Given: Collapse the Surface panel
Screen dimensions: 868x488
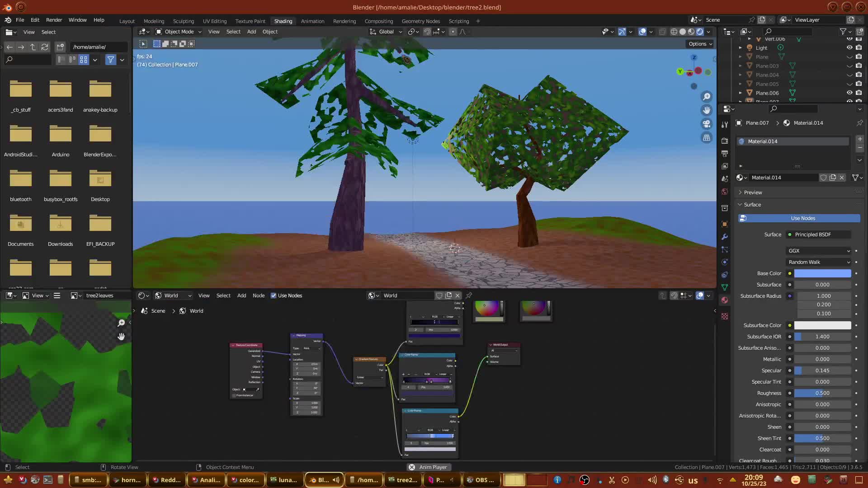Looking at the screenshot, I should pyautogui.click(x=752, y=205).
